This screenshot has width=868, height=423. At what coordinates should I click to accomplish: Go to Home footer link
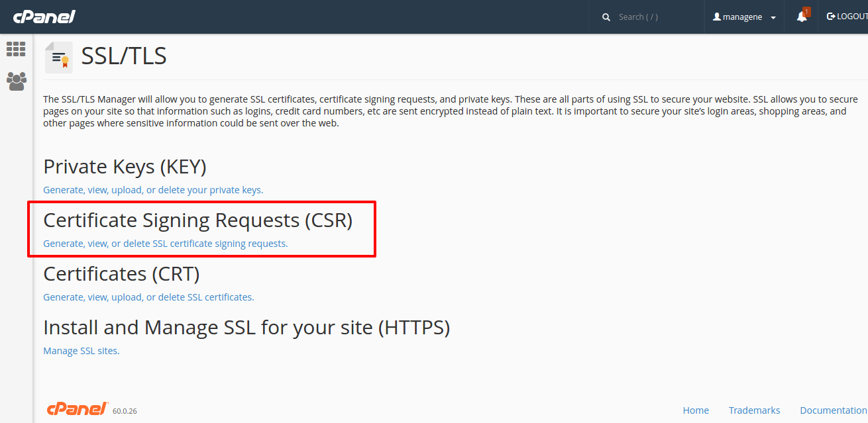pos(696,410)
